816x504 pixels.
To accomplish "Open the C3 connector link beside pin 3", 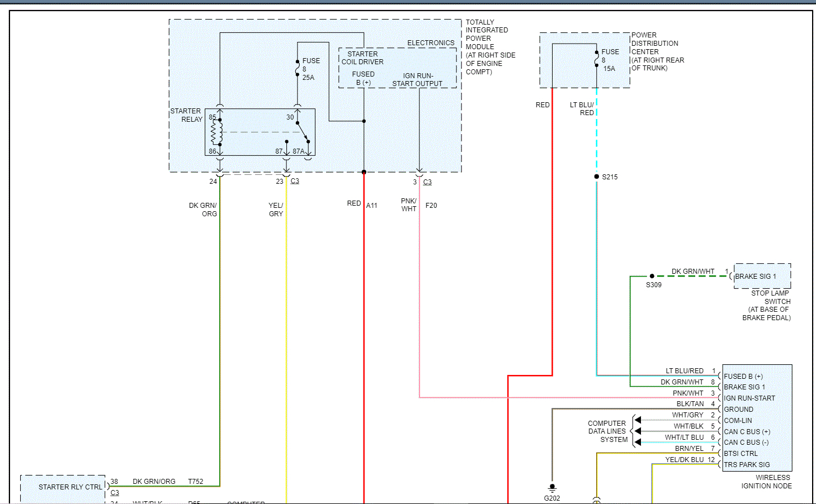I will (427, 182).
